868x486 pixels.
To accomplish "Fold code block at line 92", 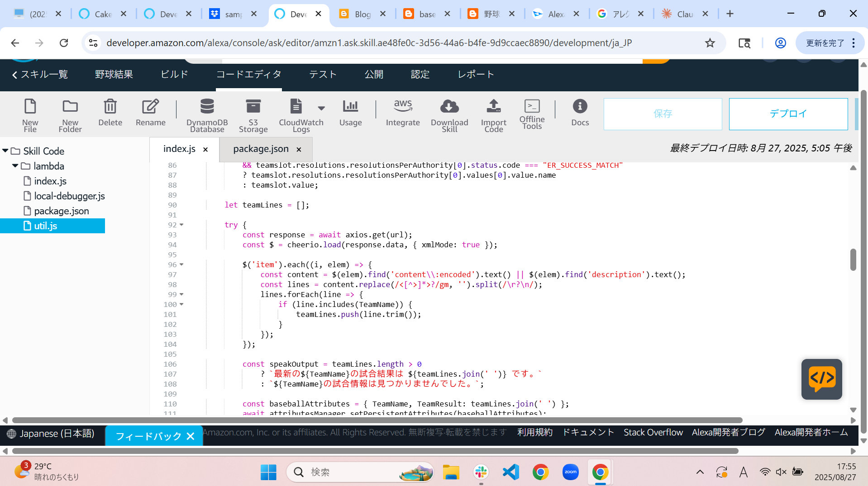I will click(x=181, y=225).
